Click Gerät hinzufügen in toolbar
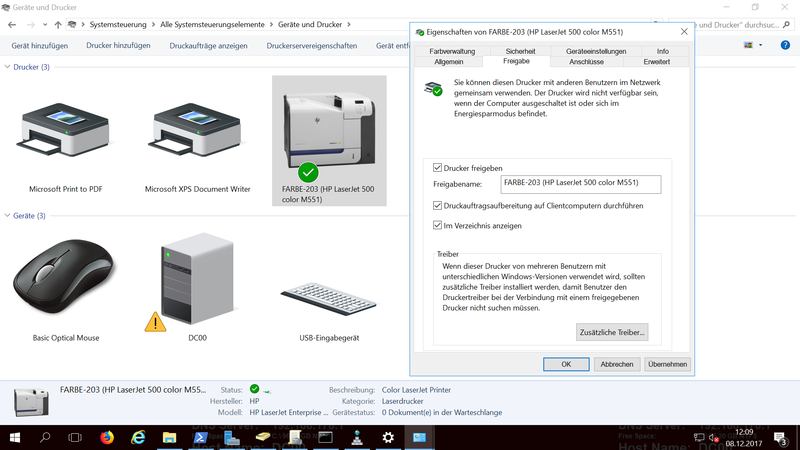This screenshot has width=800, height=450. [40, 45]
